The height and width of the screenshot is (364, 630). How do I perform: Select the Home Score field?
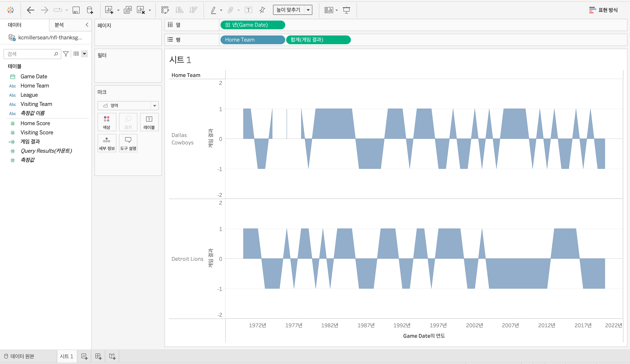[35, 124]
